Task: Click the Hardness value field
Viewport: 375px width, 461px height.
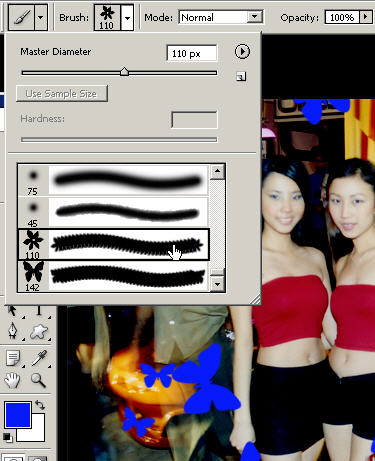Action: tap(194, 120)
